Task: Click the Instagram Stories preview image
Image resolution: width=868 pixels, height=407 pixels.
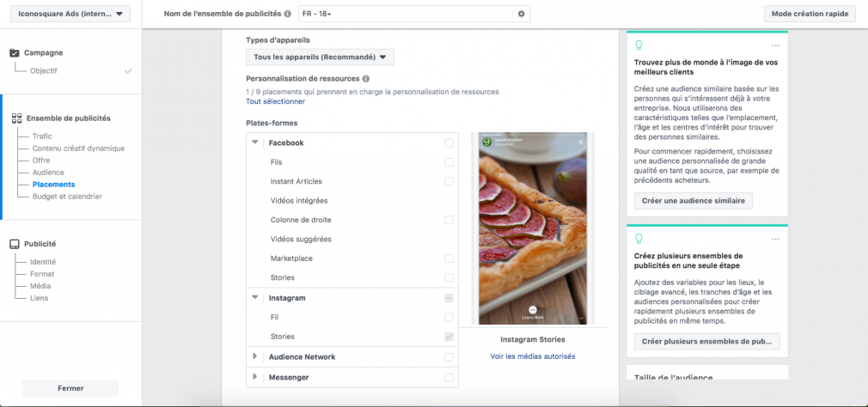Action: pyautogui.click(x=533, y=228)
